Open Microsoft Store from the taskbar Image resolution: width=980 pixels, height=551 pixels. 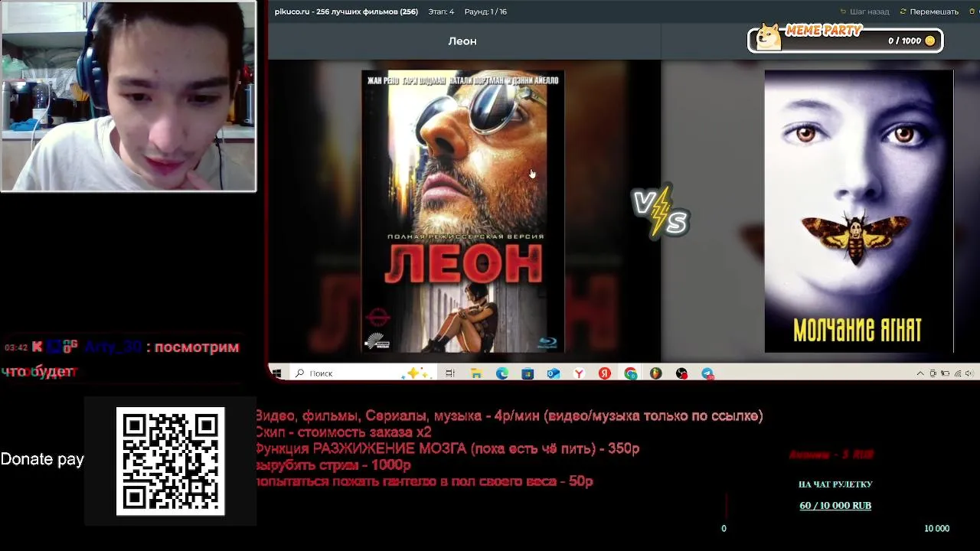(x=528, y=373)
